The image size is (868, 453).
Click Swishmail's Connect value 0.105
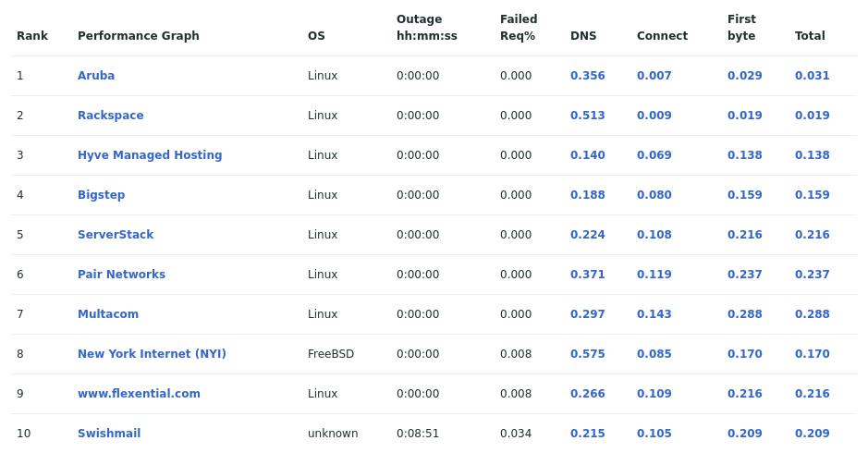click(654, 433)
